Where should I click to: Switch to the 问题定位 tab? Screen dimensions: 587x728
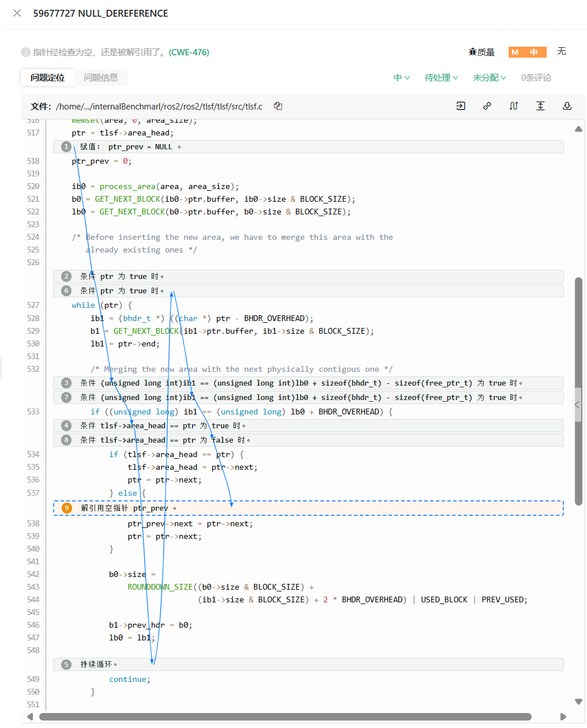(48, 78)
